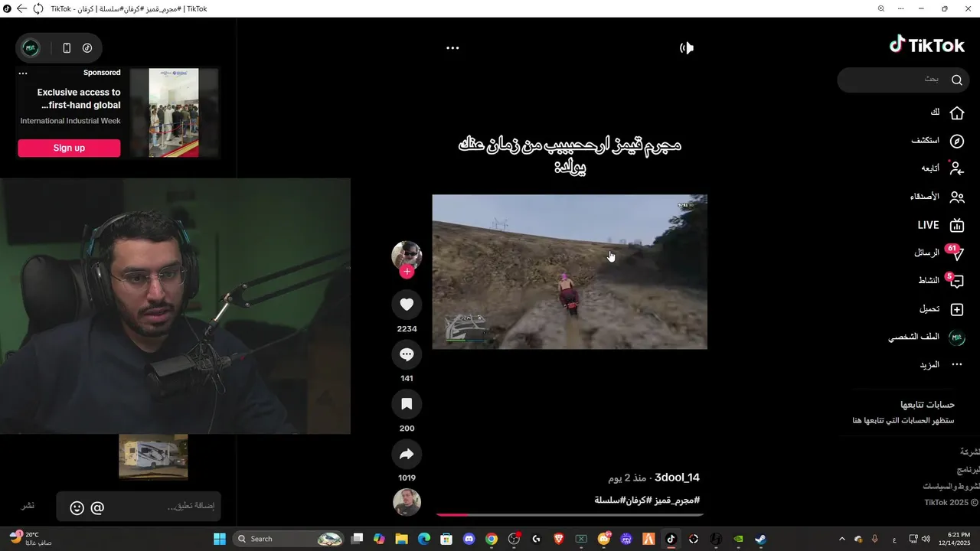Open the comments bubble showing 141
980x551 pixels.
[407, 354]
